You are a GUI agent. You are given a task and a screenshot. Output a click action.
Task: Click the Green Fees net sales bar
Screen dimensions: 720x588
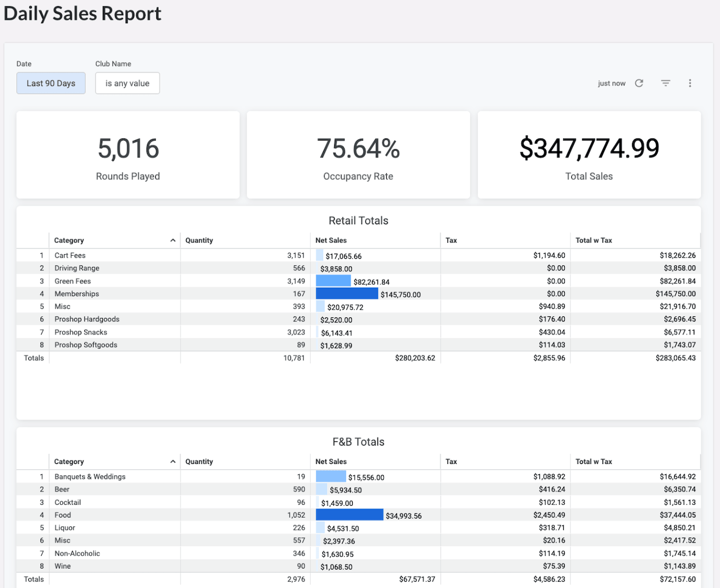(333, 281)
